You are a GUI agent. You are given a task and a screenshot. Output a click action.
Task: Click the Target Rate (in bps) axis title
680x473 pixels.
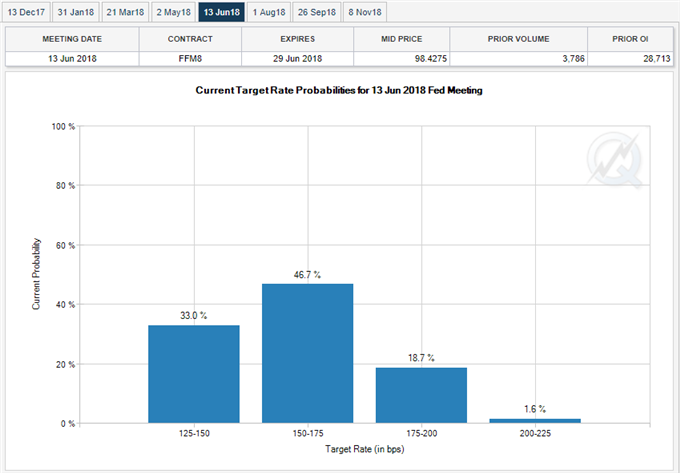365,449
